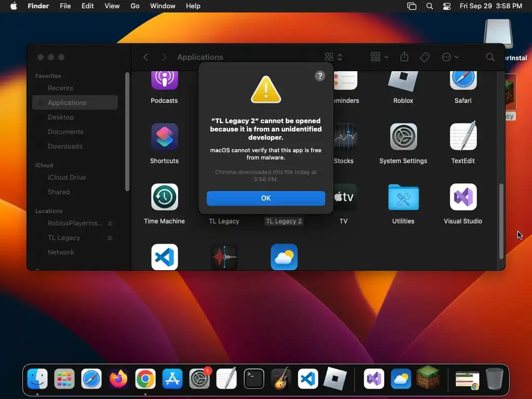Open the Finder Action ellipsis menu
The image size is (532, 399).
450,57
